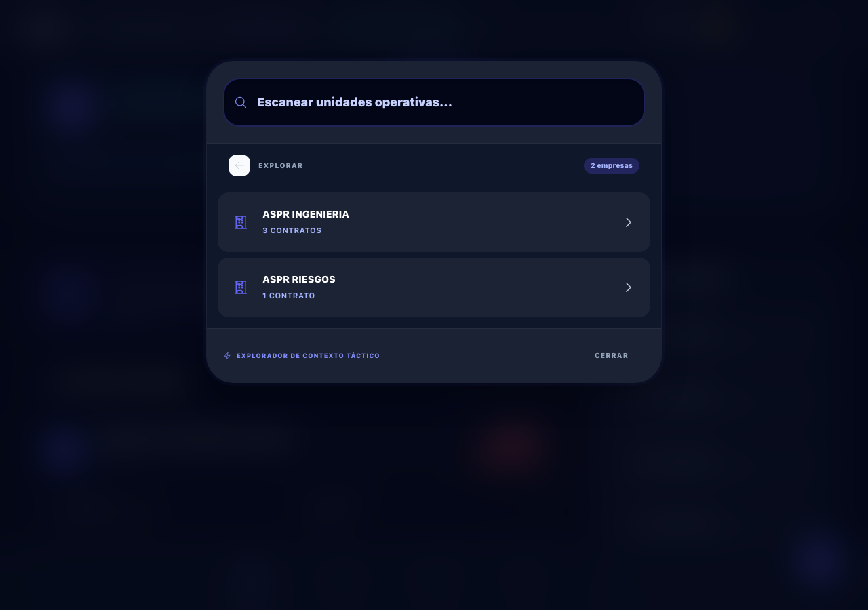
Task: Click inside the Escanear unidades operativas search field
Action: [434, 102]
